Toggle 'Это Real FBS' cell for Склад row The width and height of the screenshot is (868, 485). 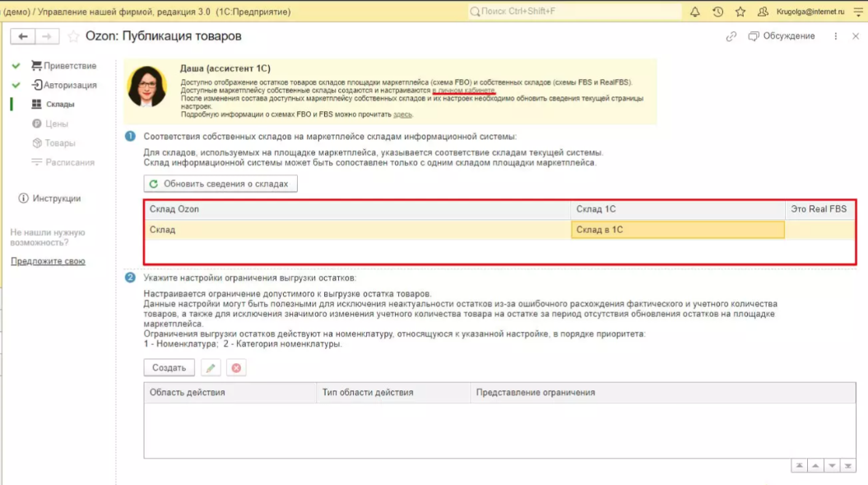click(x=819, y=230)
